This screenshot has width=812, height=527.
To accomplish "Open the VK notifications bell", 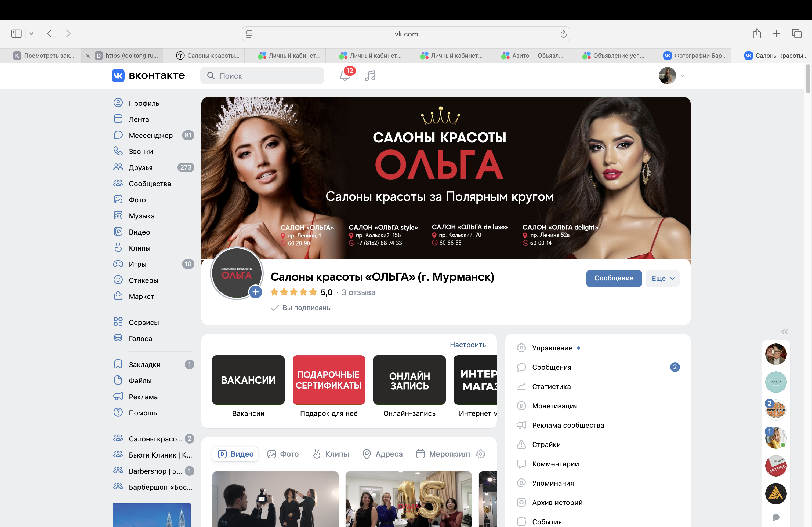I will (345, 75).
